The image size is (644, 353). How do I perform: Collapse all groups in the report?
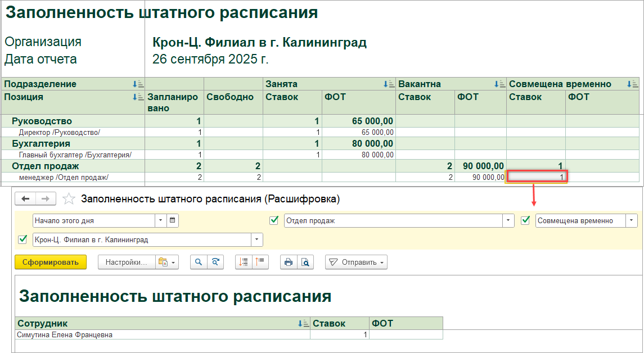(261, 262)
